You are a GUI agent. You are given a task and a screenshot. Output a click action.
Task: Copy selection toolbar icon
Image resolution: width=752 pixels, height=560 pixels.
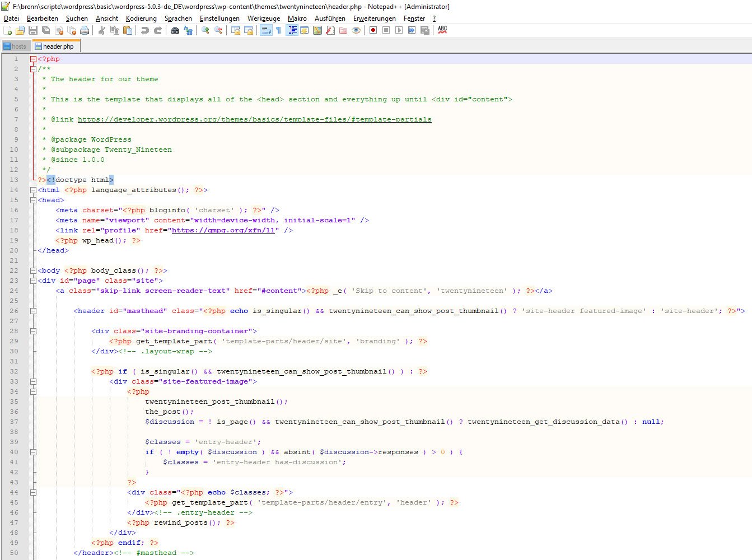tap(115, 30)
